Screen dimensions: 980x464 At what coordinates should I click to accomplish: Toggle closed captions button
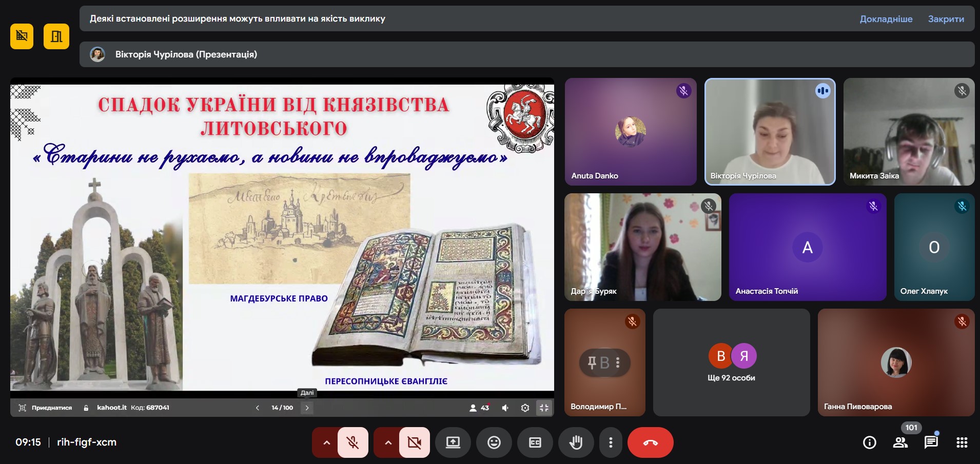pyautogui.click(x=535, y=442)
